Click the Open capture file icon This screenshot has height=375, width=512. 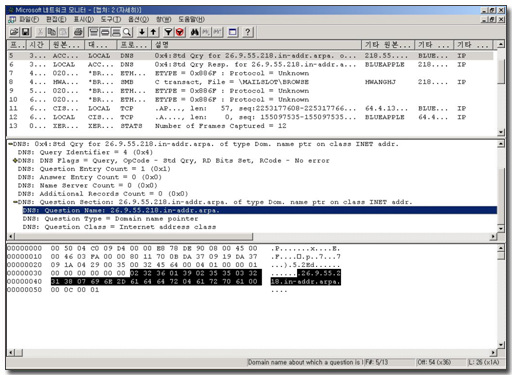(x=14, y=32)
